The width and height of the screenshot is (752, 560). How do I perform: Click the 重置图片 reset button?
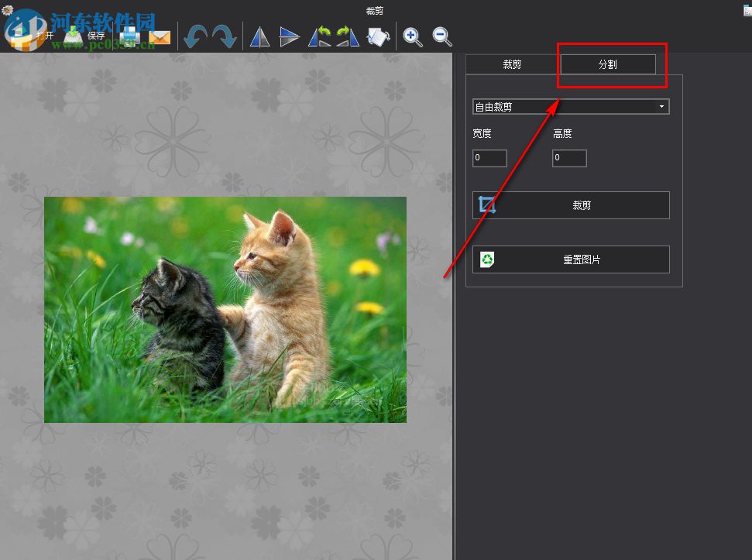pos(571,259)
